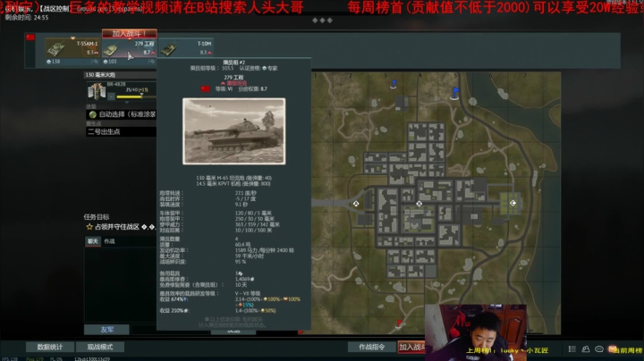Focus the chat message input field
The height and width of the screenshot is (361, 644).
tap(144, 330)
